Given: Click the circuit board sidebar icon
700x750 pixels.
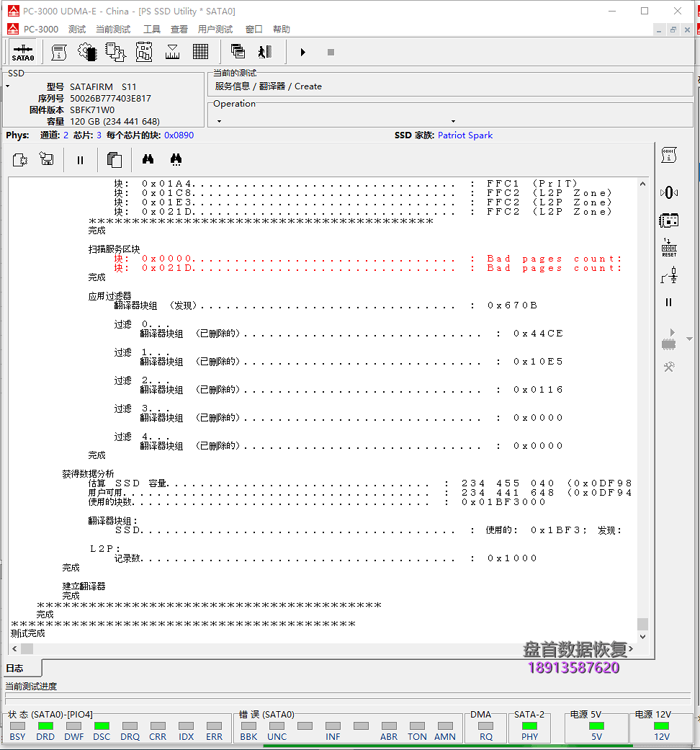Looking at the screenshot, I should tap(669, 220).
